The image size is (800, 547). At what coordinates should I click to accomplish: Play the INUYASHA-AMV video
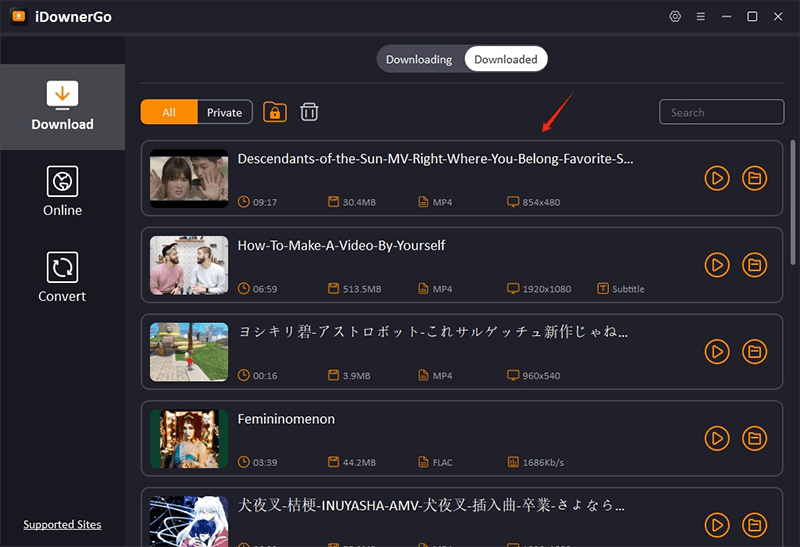(x=717, y=525)
